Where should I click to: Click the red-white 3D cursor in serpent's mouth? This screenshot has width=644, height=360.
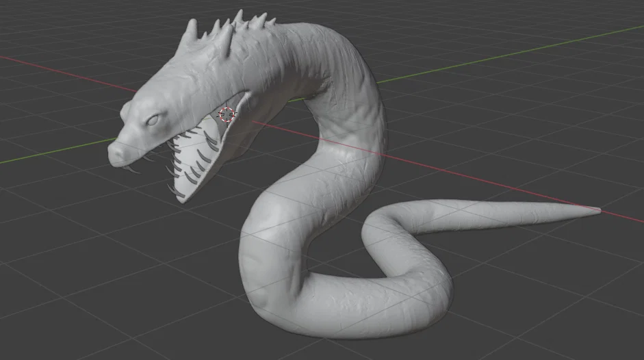point(227,115)
